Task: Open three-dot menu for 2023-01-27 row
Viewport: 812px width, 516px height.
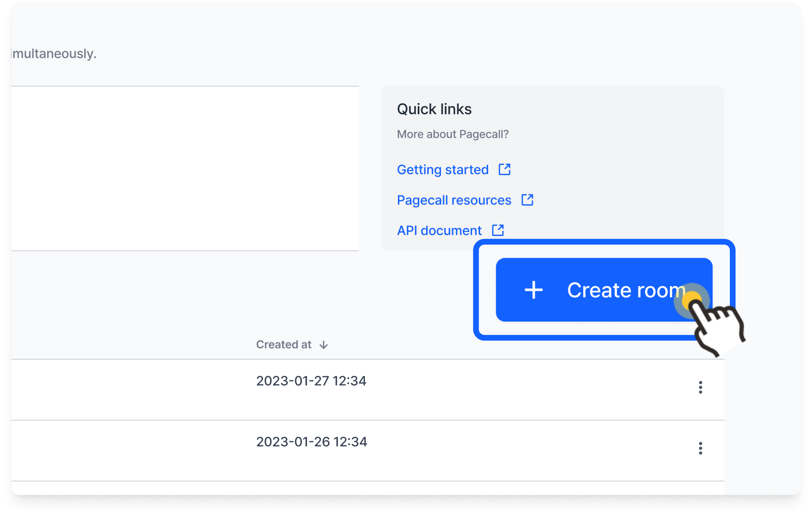Action: point(700,387)
